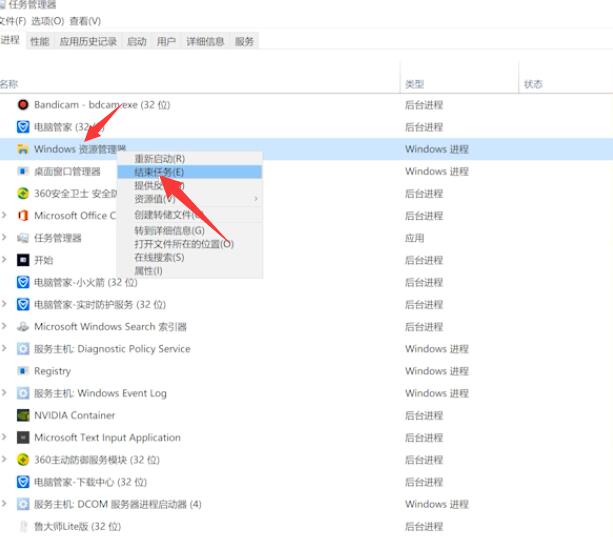Click the 电脑管家 (32 位) shield icon
The width and height of the screenshot is (613, 537).
tap(23, 127)
